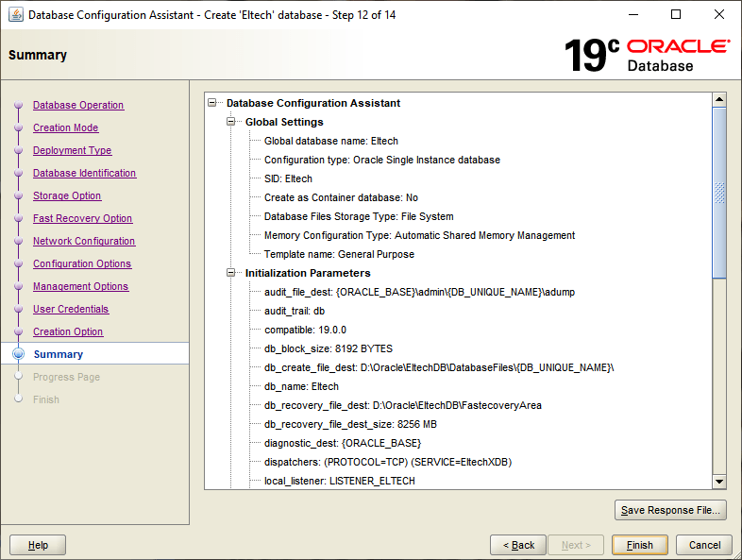
Task: Select the Initialization Parameters heading text
Action: point(308,273)
